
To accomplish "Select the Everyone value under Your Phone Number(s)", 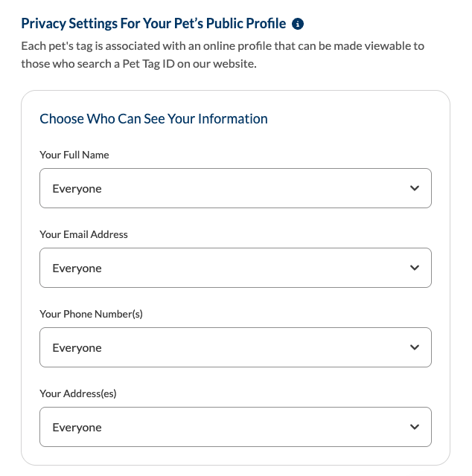I will 77,348.
